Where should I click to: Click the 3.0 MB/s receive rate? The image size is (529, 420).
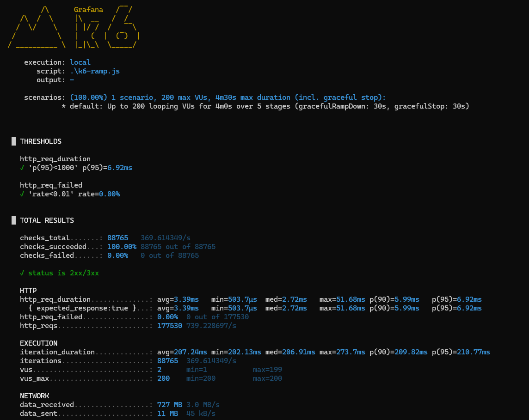[x=203, y=404]
